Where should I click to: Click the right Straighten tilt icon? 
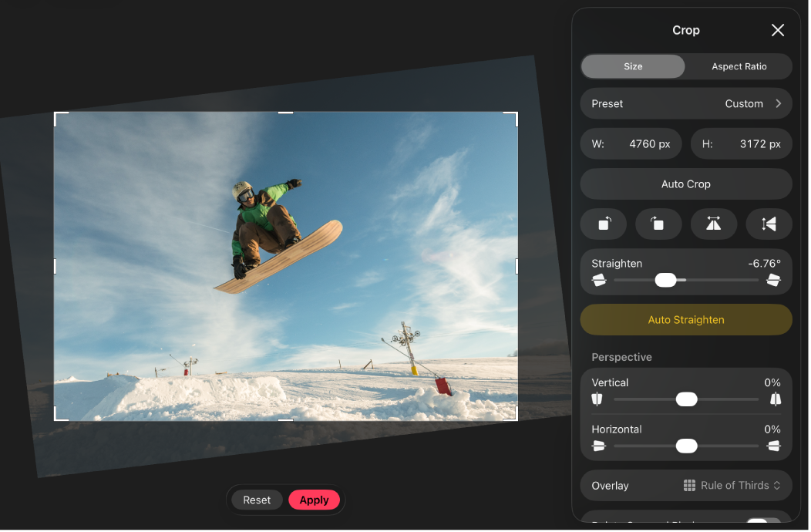[774, 281]
